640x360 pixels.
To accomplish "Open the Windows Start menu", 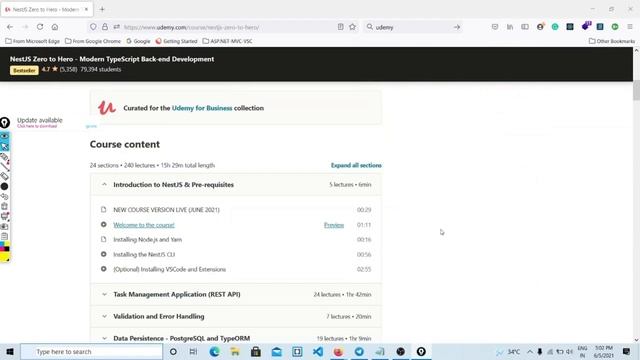I will click(10, 351).
